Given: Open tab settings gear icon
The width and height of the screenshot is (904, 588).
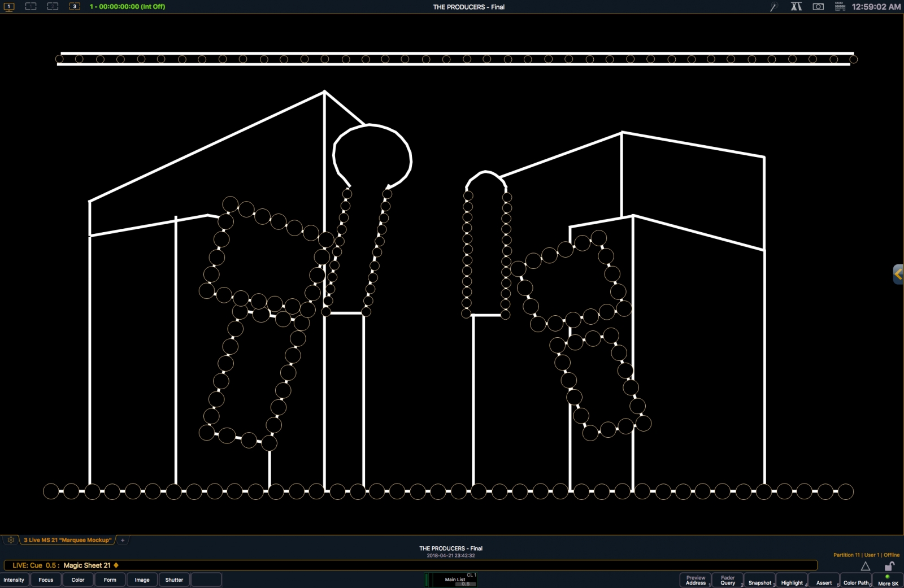Looking at the screenshot, I should [x=11, y=540].
